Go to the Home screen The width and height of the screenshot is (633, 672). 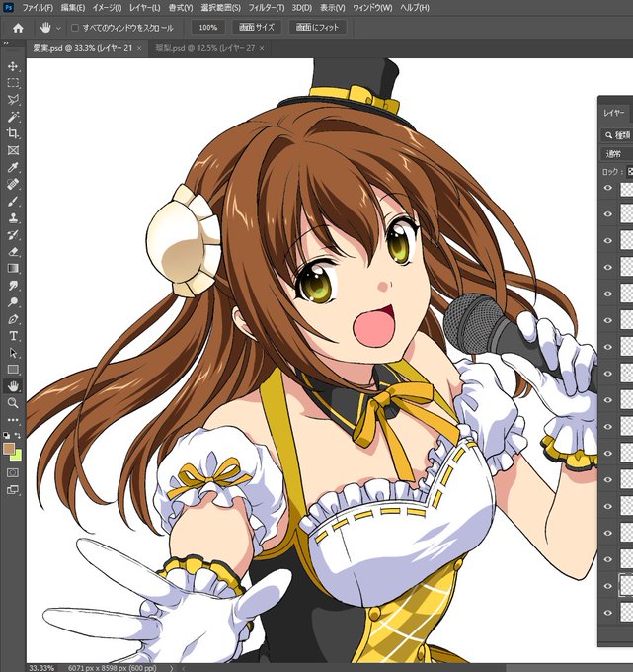(x=18, y=28)
